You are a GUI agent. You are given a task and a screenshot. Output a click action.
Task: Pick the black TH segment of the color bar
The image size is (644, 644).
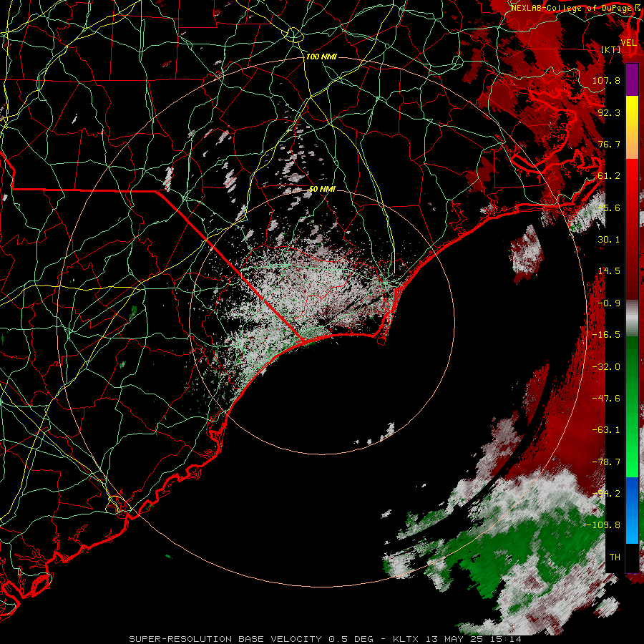tap(632, 557)
